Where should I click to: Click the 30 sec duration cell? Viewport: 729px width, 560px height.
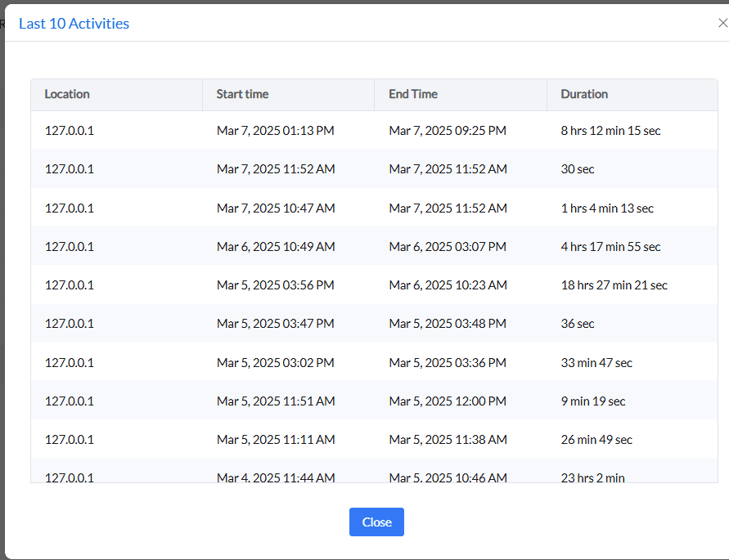tap(578, 169)
